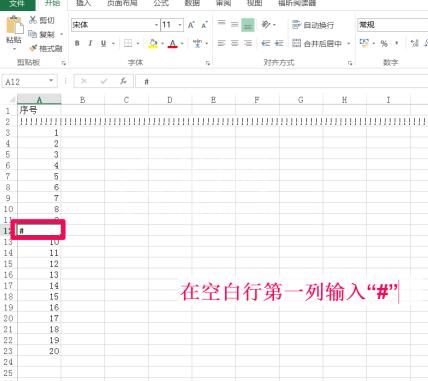Select row 15 header

tap(9, 264)
